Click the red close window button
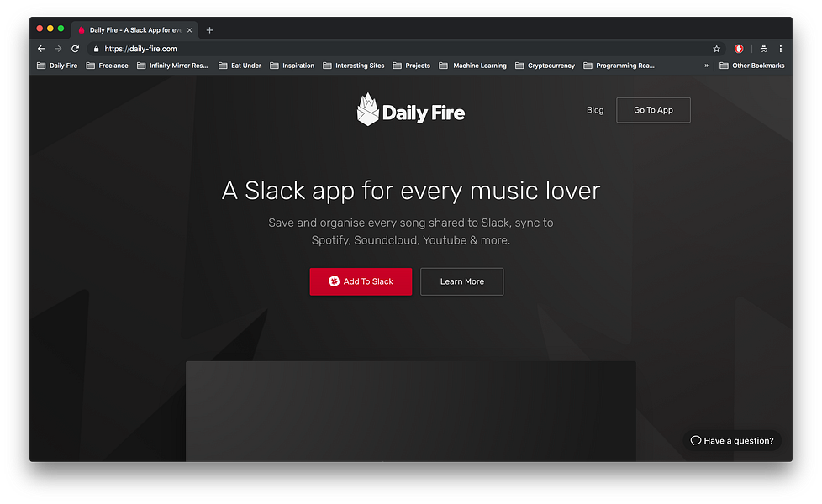 point(40,29)
